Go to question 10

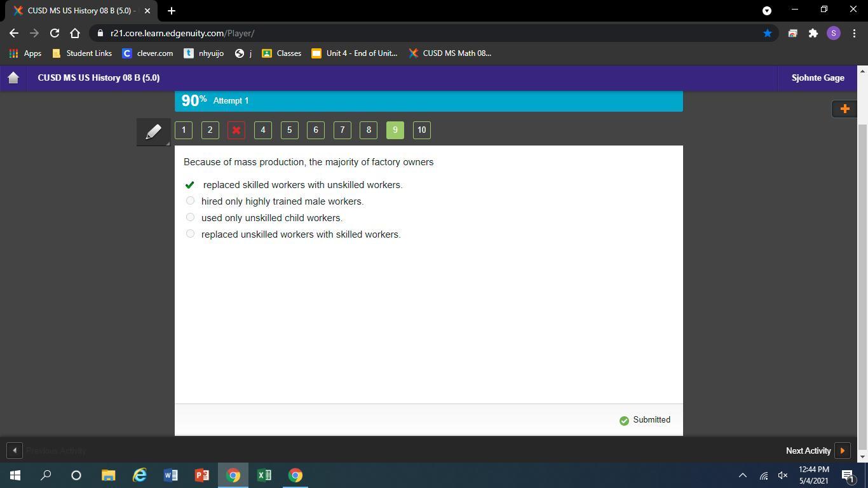pos(421,130)
